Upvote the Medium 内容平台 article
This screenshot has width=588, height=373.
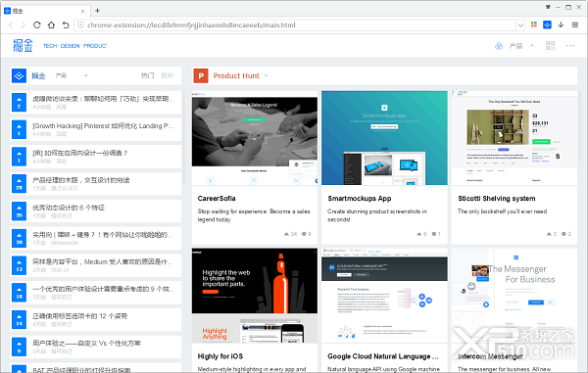pos(19,265)
